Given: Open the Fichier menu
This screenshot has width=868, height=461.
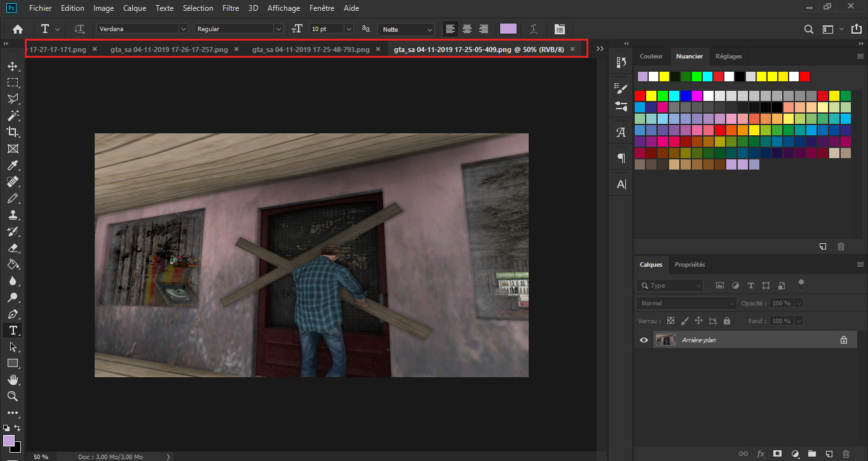Looking at the screenshot, I should click(40, 8).
